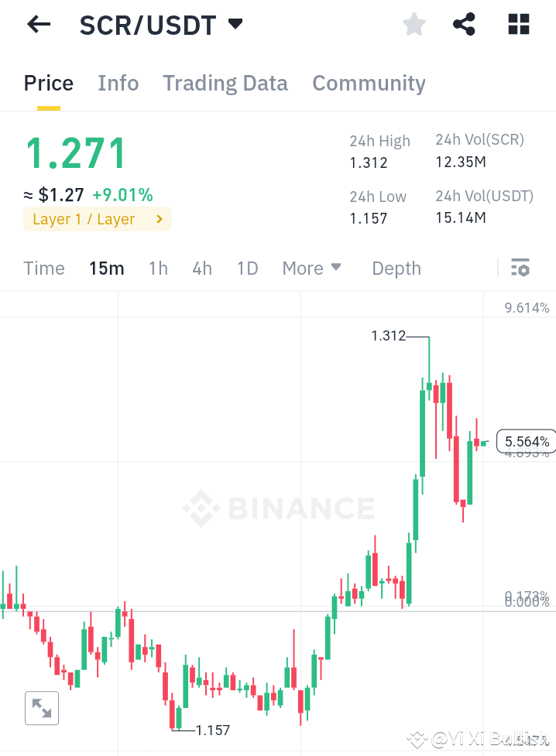Screen dimensions: 556x756
Task: Switch chart to the 1D interval
Action: (247, 268)
